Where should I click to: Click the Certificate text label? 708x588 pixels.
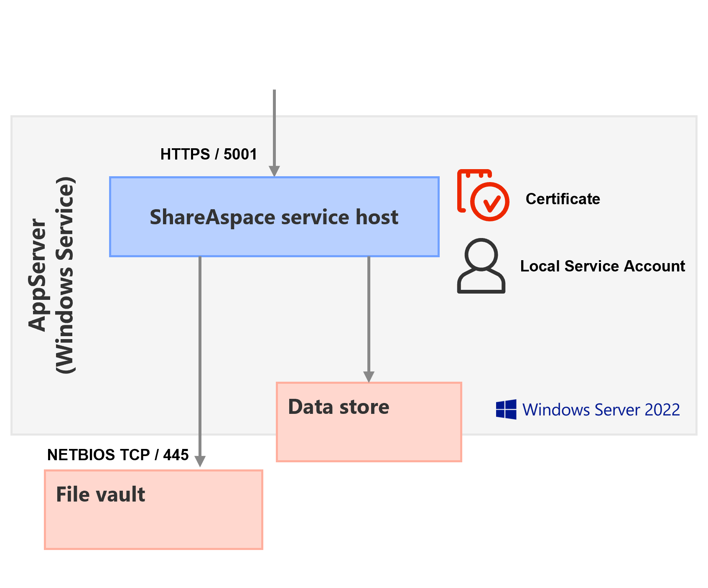pos(563,199)
